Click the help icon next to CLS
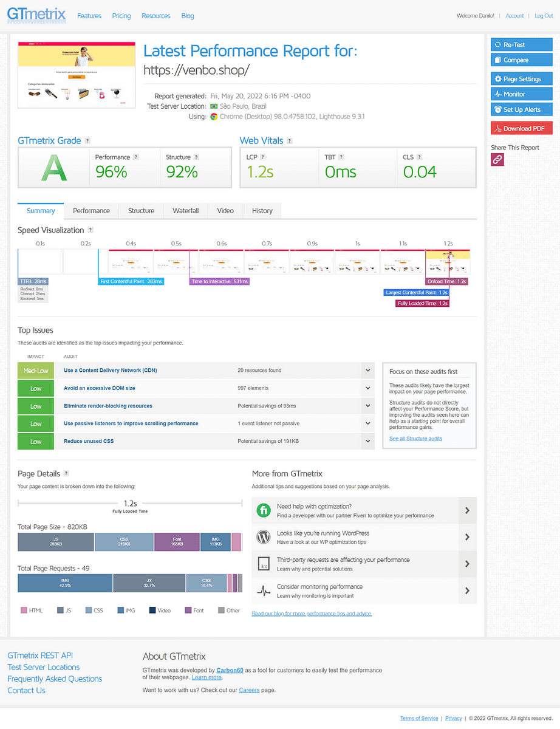560x729 pixels. [420, 157]
